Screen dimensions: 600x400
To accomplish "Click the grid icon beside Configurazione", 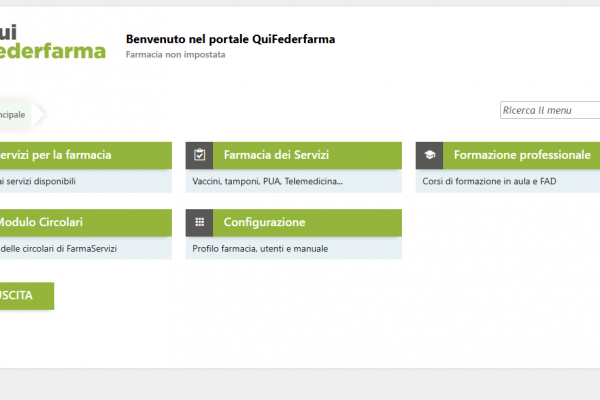I will [x=199, y=222].
